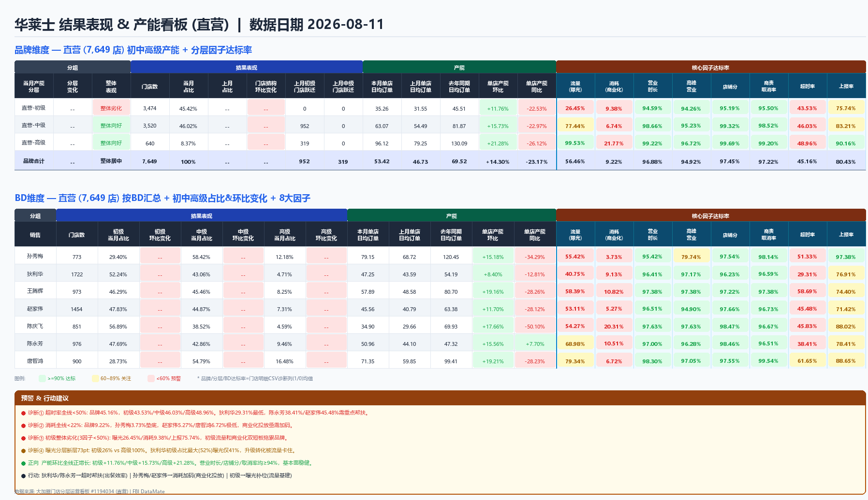Click the 诊断③ 初级整体劣化 line
868x500 pixels.
coord(155,438)
